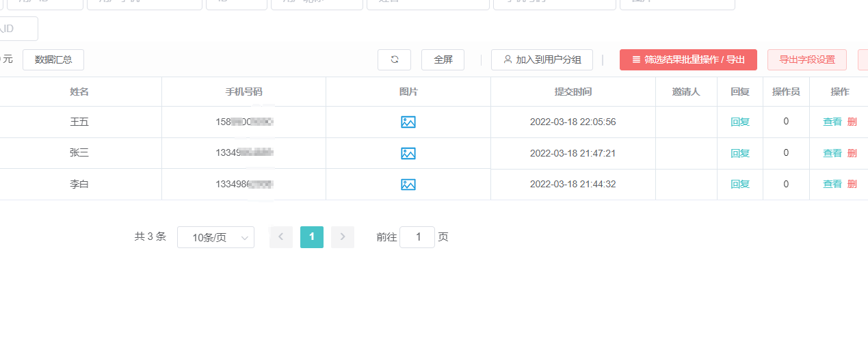
Task: Click the refresh icon button
Action: tap(394, 59)
